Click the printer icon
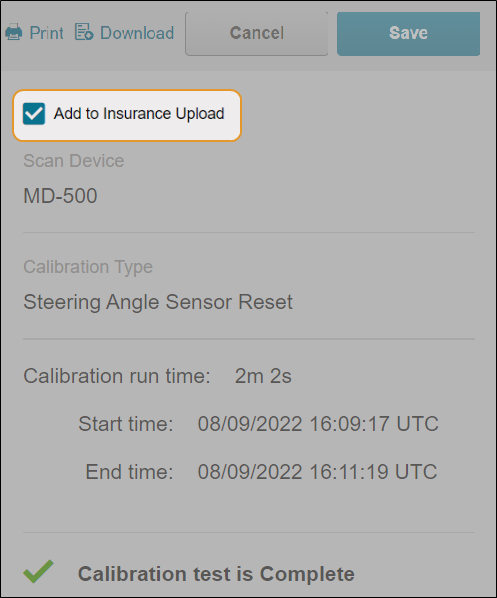Image resolution: width=497 pixels, height=598 pixels. tap(14, 32)
